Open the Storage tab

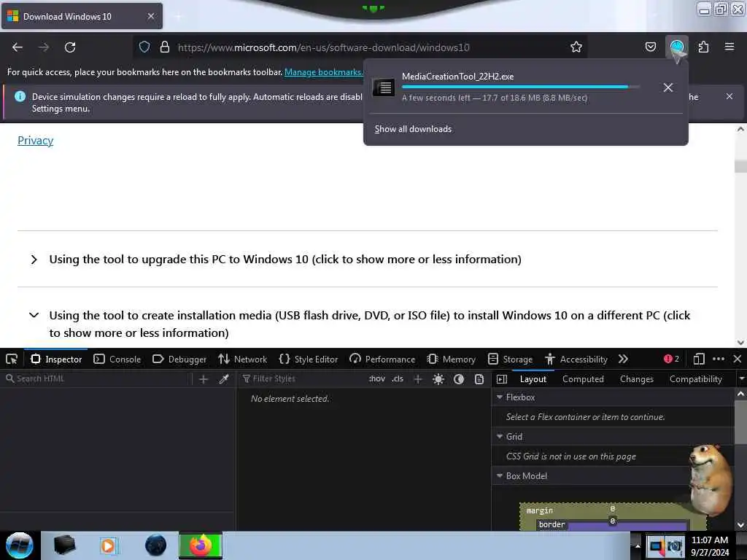click(510, 359)
